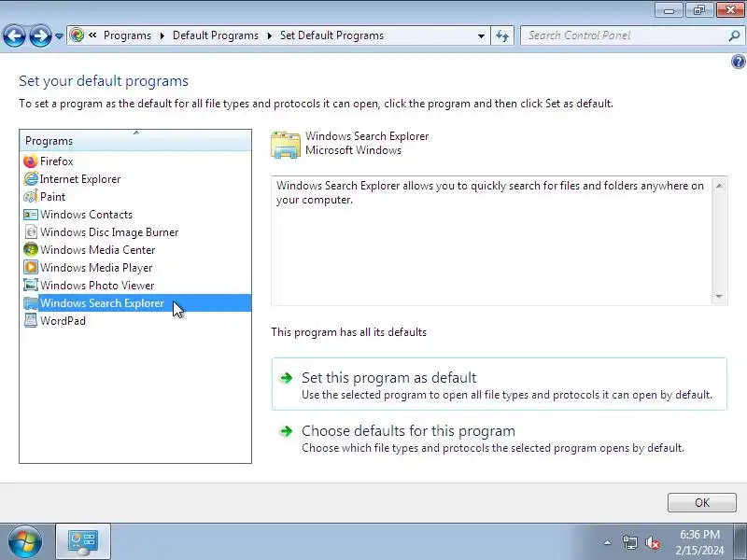Click the Control Panel taskbar button
This screenshot has height=560, width=747.
[x=83, y=541]
